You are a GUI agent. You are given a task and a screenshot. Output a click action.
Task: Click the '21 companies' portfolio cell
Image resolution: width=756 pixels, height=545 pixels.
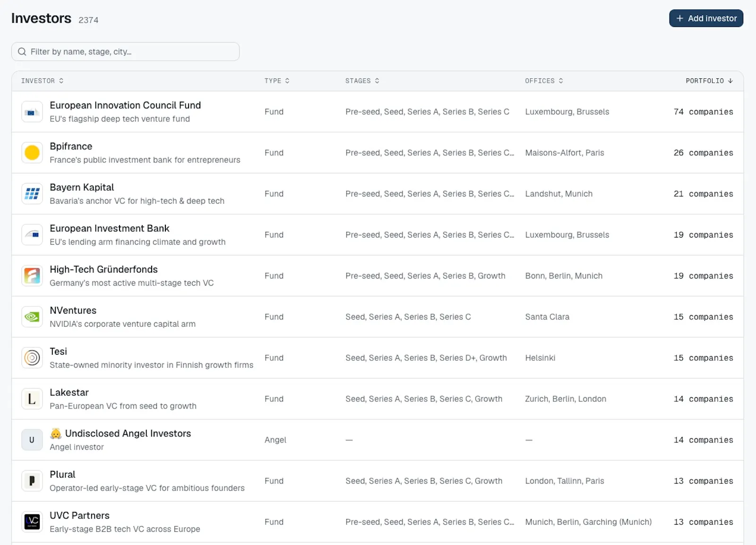pyautogui.click(x=703, y=194)
